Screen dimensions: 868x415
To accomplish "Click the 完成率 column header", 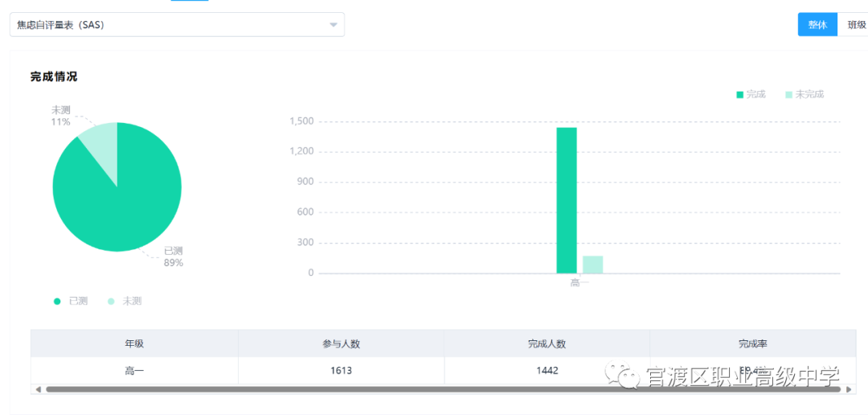I will click(x=753, y=343).
